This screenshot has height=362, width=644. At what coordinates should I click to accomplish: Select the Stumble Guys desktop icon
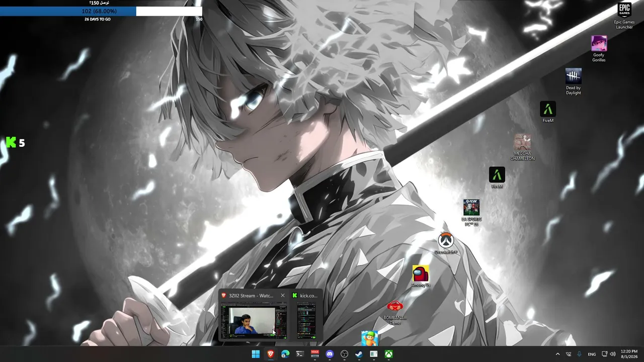tap(369, 338)
